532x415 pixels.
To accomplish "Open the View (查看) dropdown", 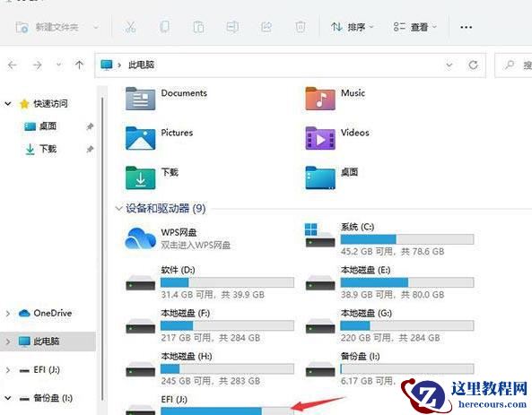I will tap(415, 27).
